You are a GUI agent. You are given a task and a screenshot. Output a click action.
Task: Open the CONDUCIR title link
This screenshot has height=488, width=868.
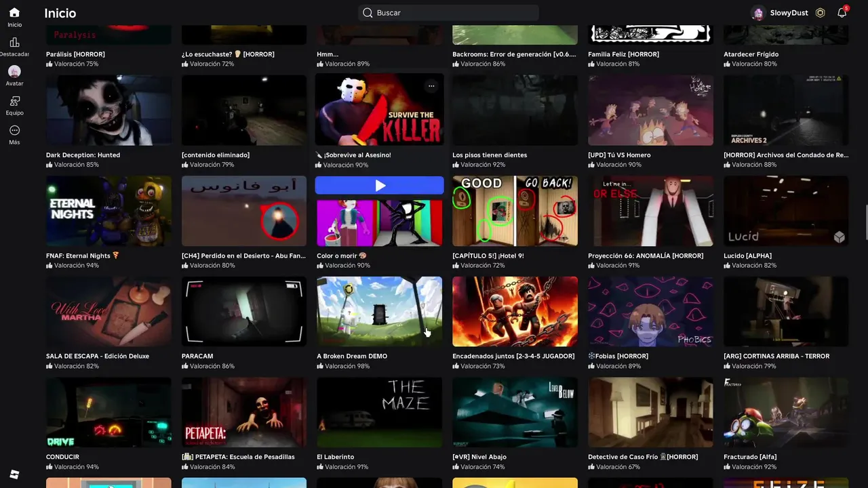pyautogui.click(x=62, y=457)
